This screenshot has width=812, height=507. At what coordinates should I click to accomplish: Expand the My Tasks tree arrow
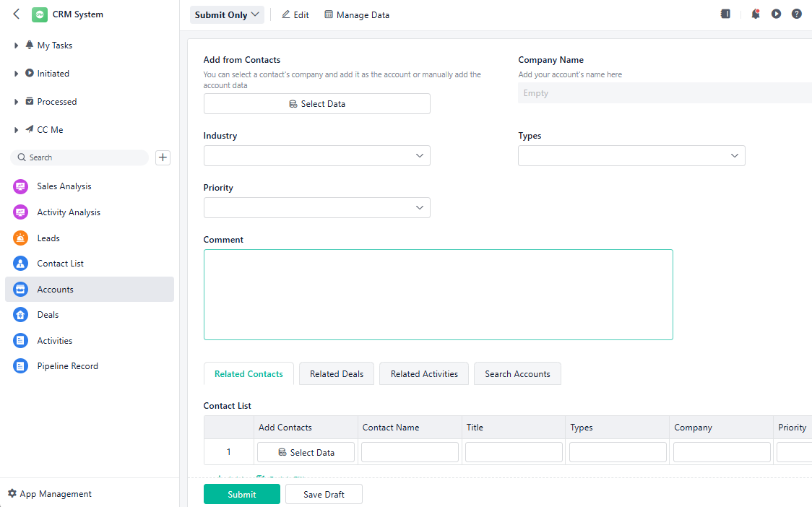point(16,45)
